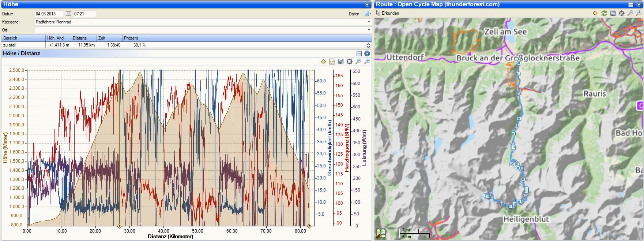Click the time field showing 07:21
This screenshot has height=241, width=644.
pos(84,14)
